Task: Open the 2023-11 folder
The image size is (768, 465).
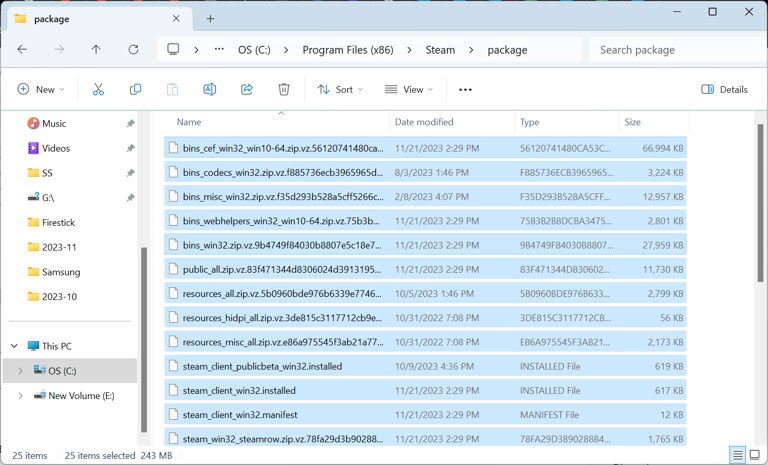Action: click(59, 247)
